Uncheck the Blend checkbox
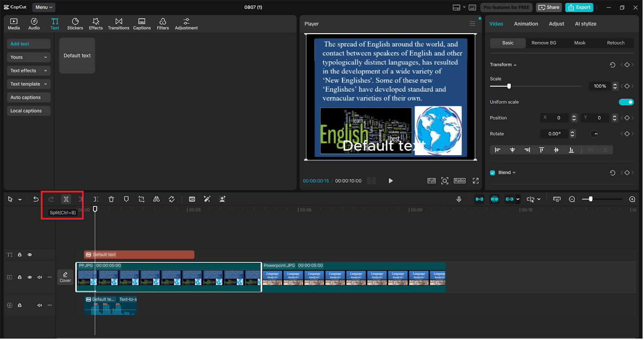This screenshot has width=644, height=340. pyautogui.click(x=493, y=173)
